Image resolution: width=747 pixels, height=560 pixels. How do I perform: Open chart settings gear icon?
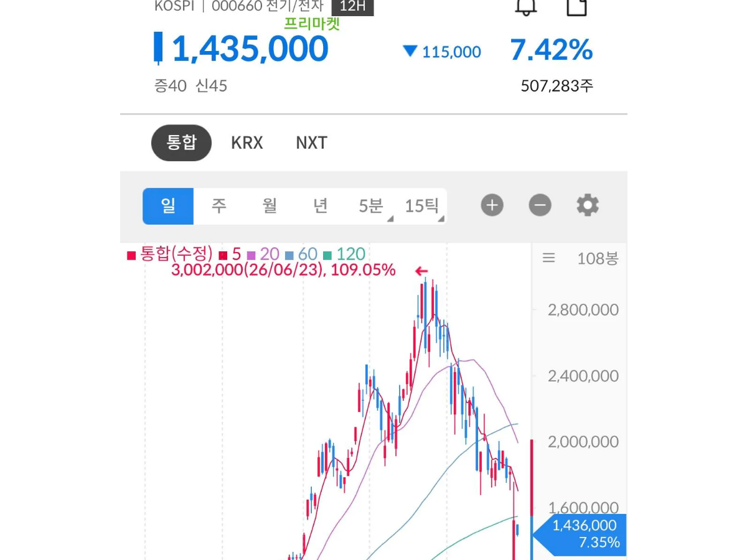pos(588,205)
